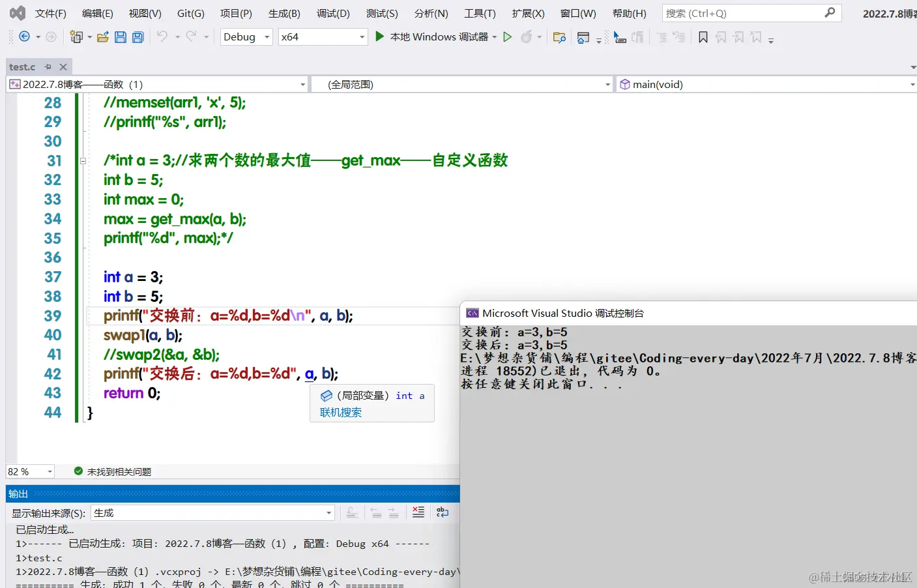Image resolution: width=917 pixels, height=588 pixels.
Task: Click the comment selection icon
Action: pos(662,37)
